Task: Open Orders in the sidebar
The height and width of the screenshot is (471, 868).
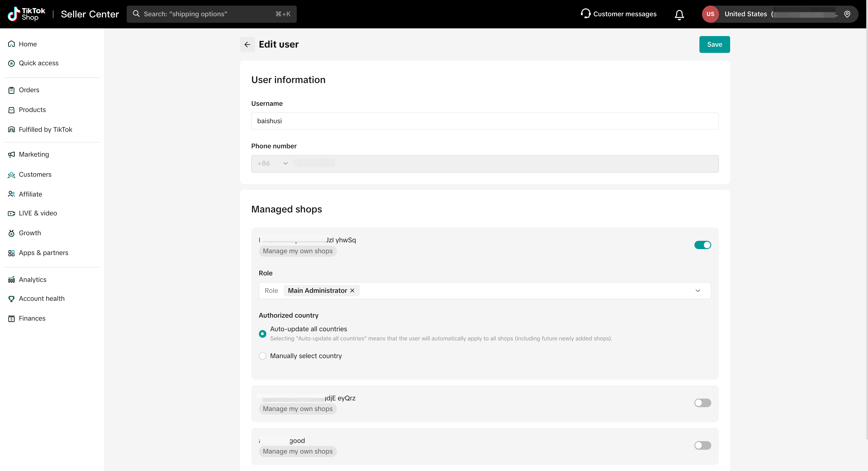Action: tap(29, 90)
